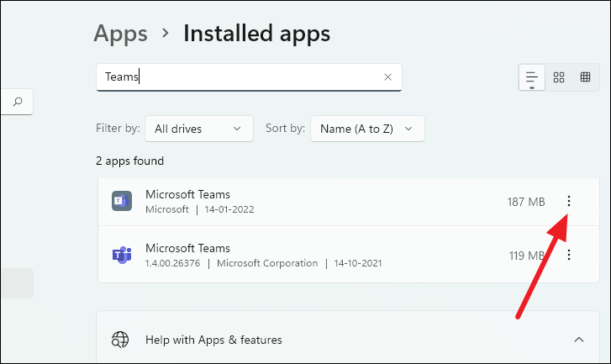
Task: Click the 187 MB size value
Action: pyautogui.click(x=526, y=202)
